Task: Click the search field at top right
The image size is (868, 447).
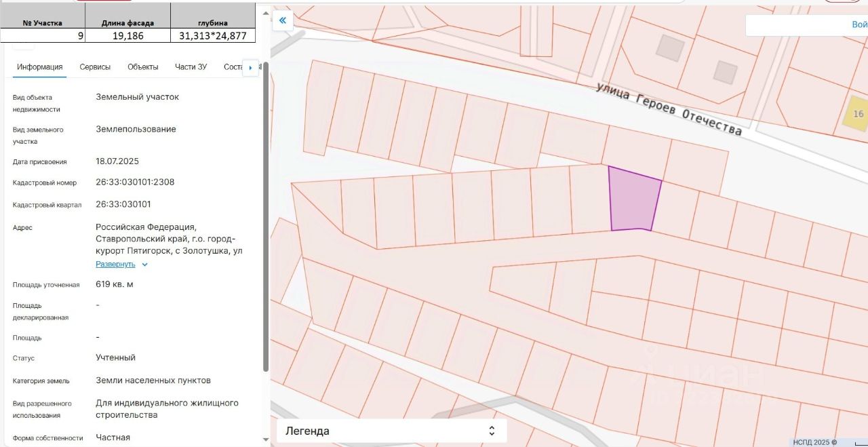Action: [x=806, y=24]
